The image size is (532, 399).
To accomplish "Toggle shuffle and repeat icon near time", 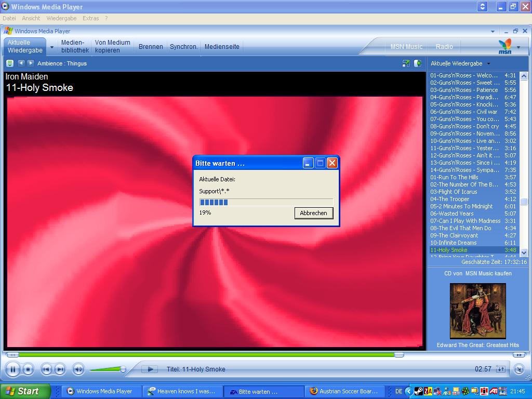I will 501,369.
